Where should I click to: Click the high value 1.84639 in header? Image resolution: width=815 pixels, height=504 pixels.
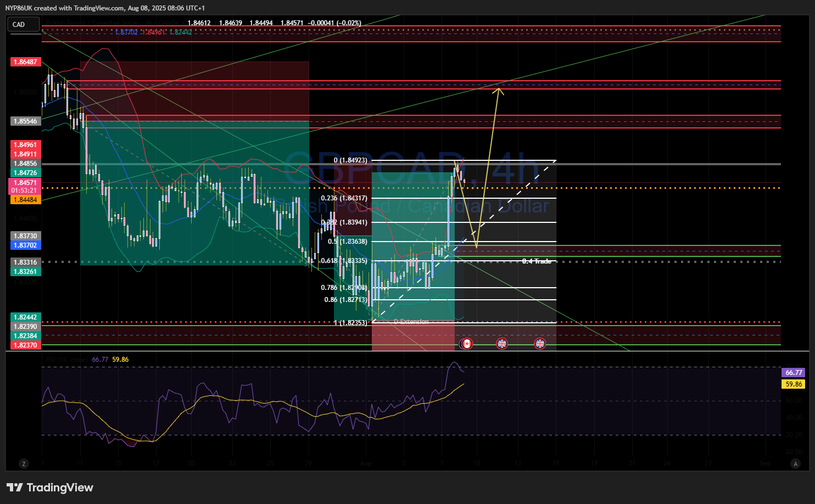(x=230, y=23)
